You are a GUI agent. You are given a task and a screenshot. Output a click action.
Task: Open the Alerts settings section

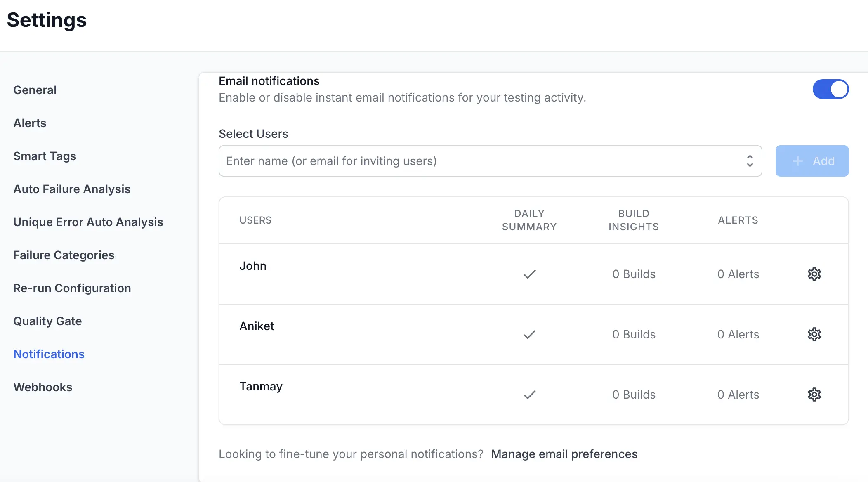[30, 123]
